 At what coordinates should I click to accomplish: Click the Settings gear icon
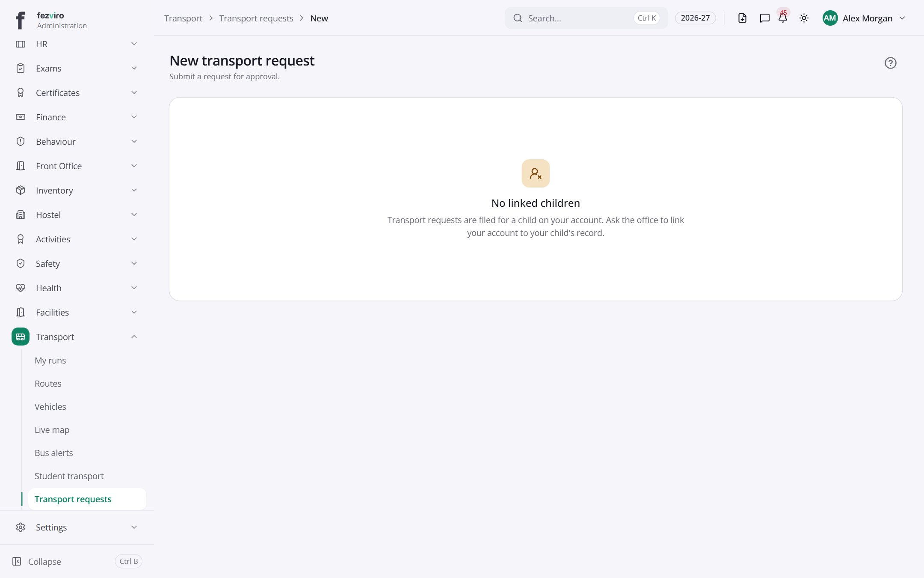pos(21,527)
